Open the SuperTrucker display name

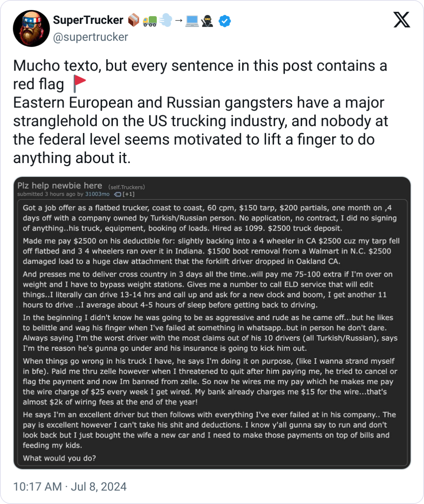(x=88, y=20)
